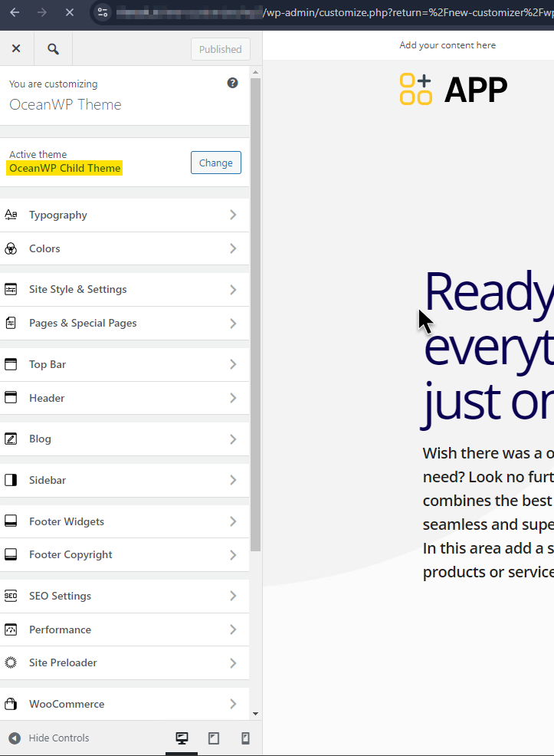Click the scrollbar up arrow in the panel
The height and width of the screenshot is (756, 554).
pos(255,72)
